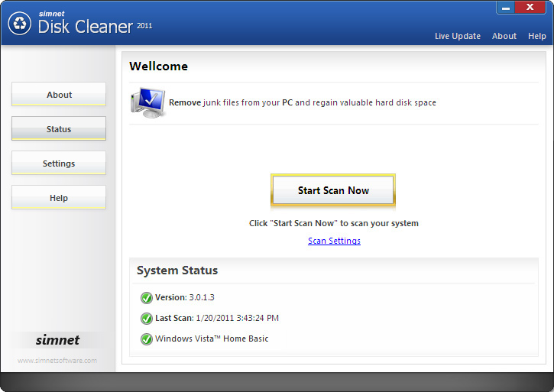Click green check icon beside Last Scan
Image resolution: width=554 pixels, height=392 pixels.
pos(146,318)
